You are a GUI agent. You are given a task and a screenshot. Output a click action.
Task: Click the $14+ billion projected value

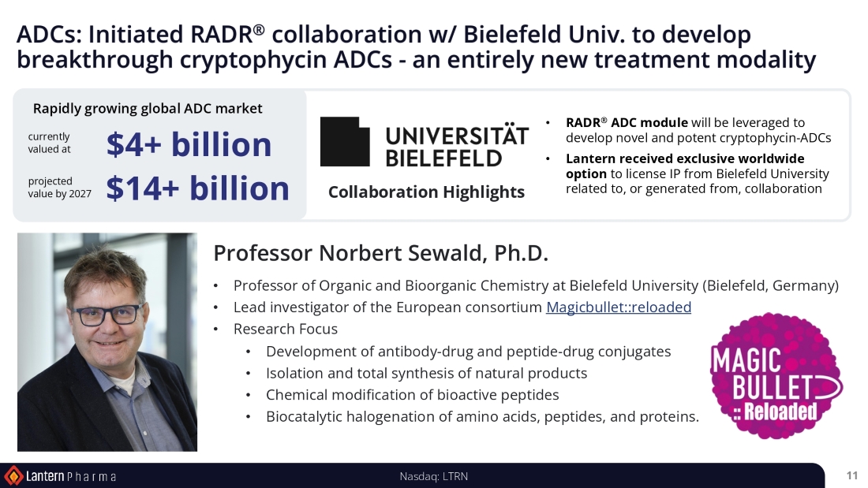[x=197, y=188]
